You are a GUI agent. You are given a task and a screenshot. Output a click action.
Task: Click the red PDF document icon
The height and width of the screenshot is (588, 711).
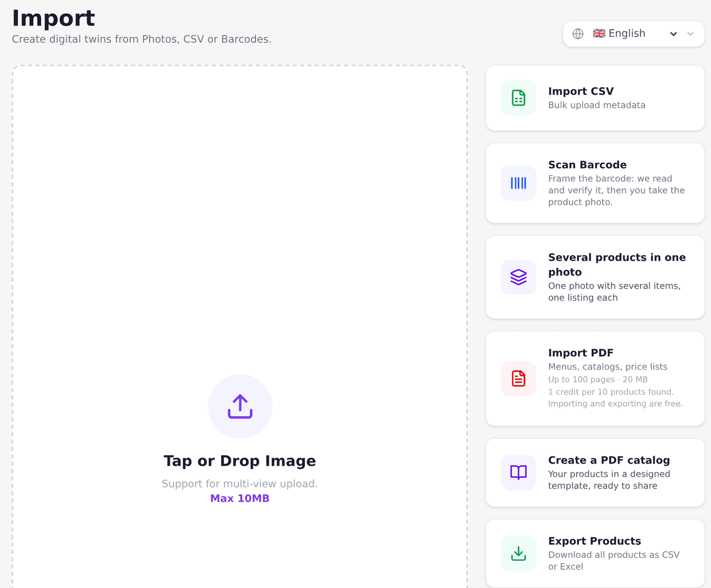tap(518, 378)
